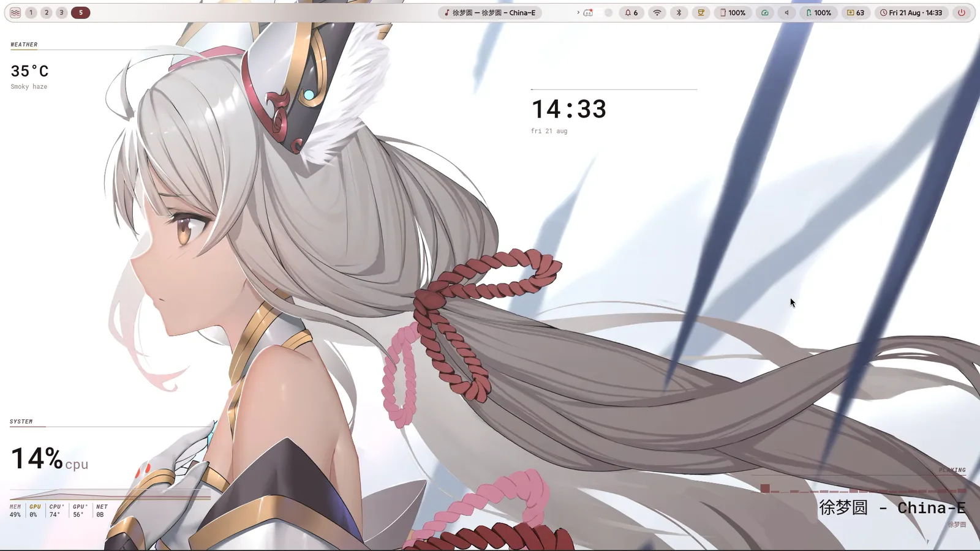
Task: Expand the system tray chevron arrow
Action: point(578,12)
